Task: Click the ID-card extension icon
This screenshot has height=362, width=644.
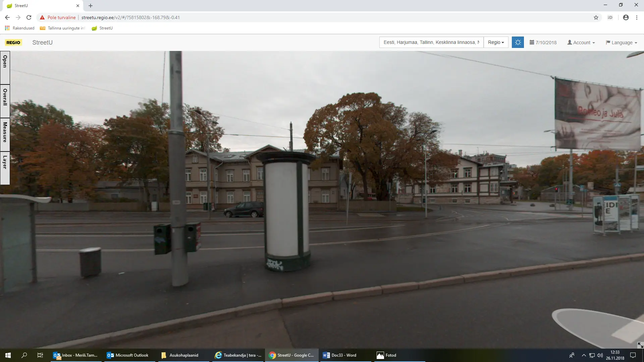Action: point(610,17)
